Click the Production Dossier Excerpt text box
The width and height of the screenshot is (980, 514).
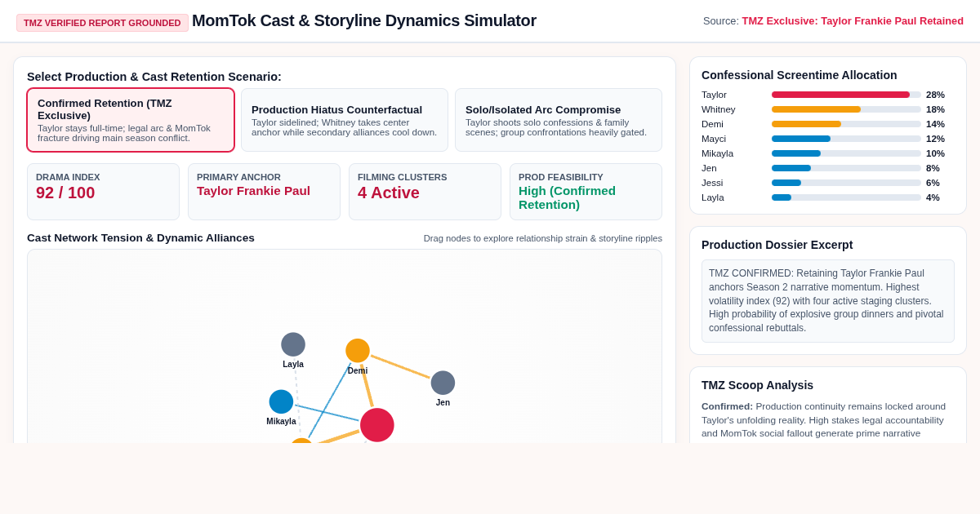[828, 301]
